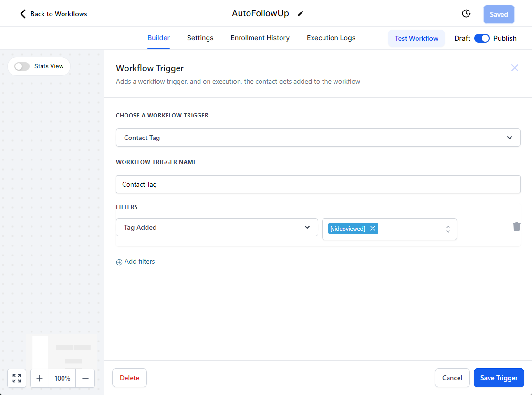Click the tag selection field

pos(389,229)
